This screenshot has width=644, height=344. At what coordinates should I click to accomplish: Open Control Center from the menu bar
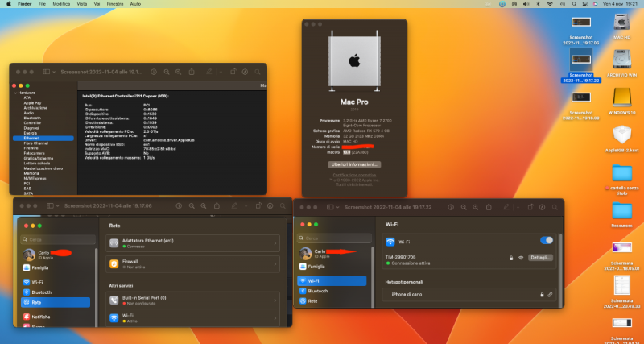click(x=585, y=4)
